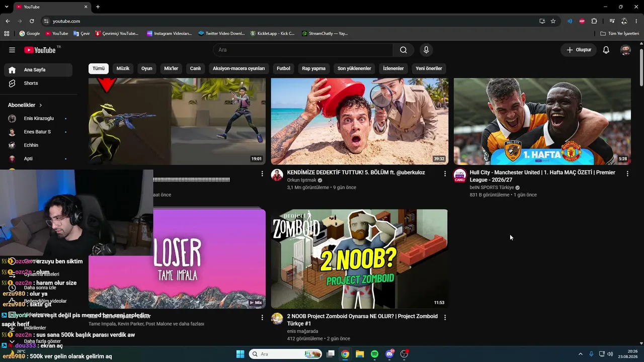
Task: Open the Chrome apps grid shortcut
Action: [x=7, y=34]
